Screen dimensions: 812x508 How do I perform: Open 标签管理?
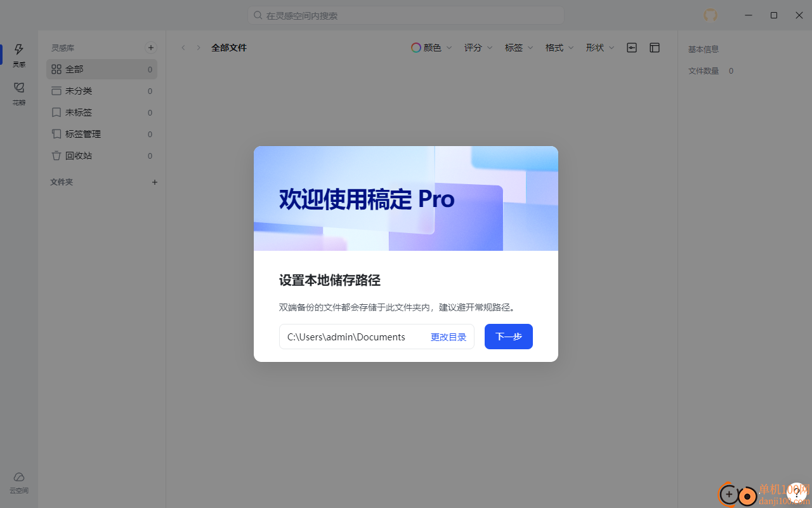(x=101, y=134)
